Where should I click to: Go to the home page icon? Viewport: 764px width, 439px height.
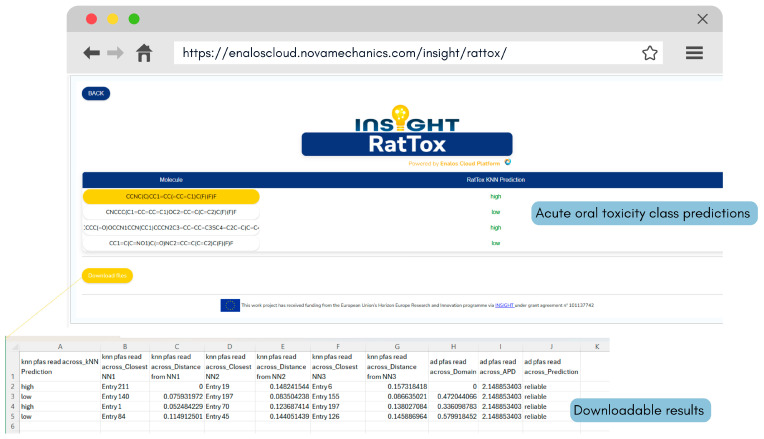(x=144, y=53)
